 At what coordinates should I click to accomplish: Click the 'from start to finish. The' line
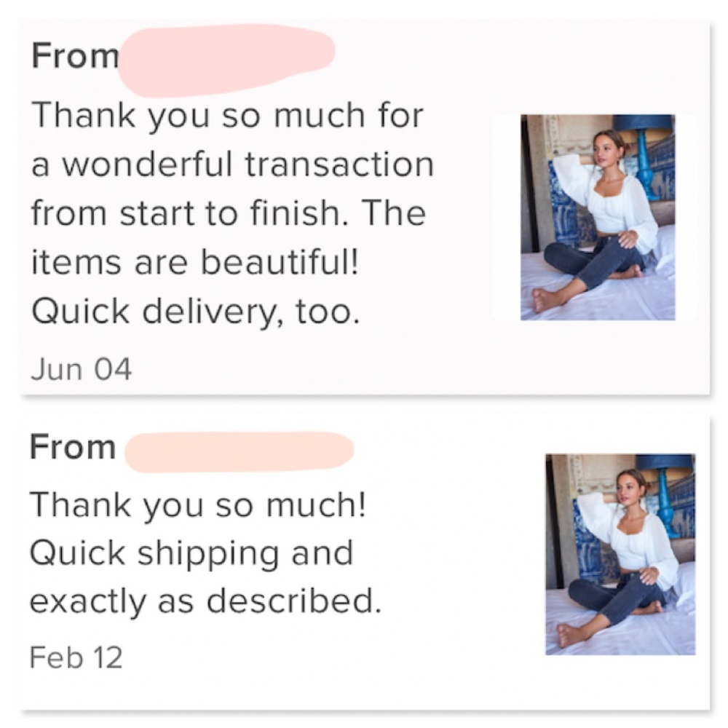[x=229, y=213]
